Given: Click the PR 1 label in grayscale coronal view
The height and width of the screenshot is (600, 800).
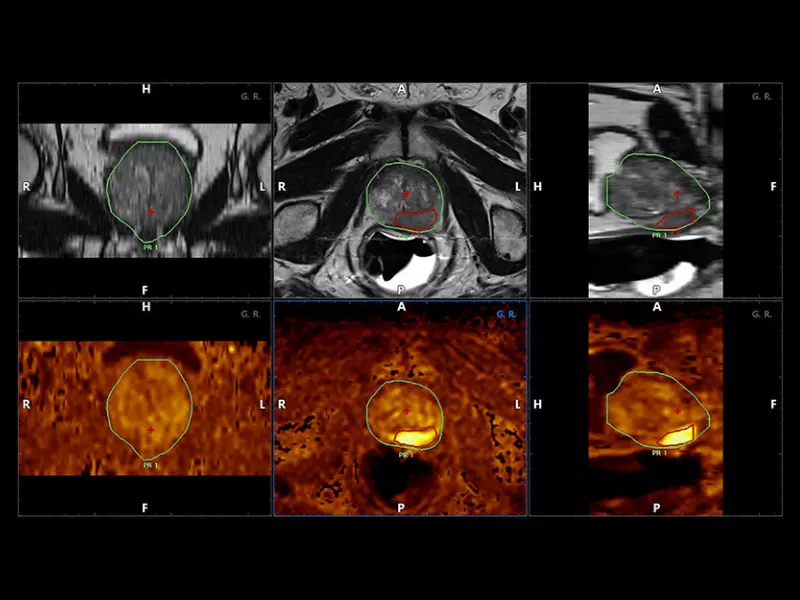Looking at the screenshot, I should point(150,245).
